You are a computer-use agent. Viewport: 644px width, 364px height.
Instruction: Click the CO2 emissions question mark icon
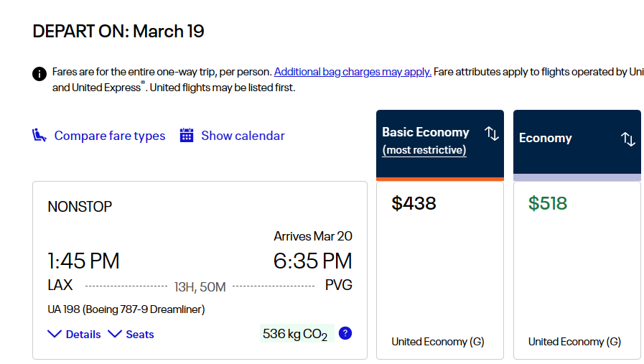345,333
